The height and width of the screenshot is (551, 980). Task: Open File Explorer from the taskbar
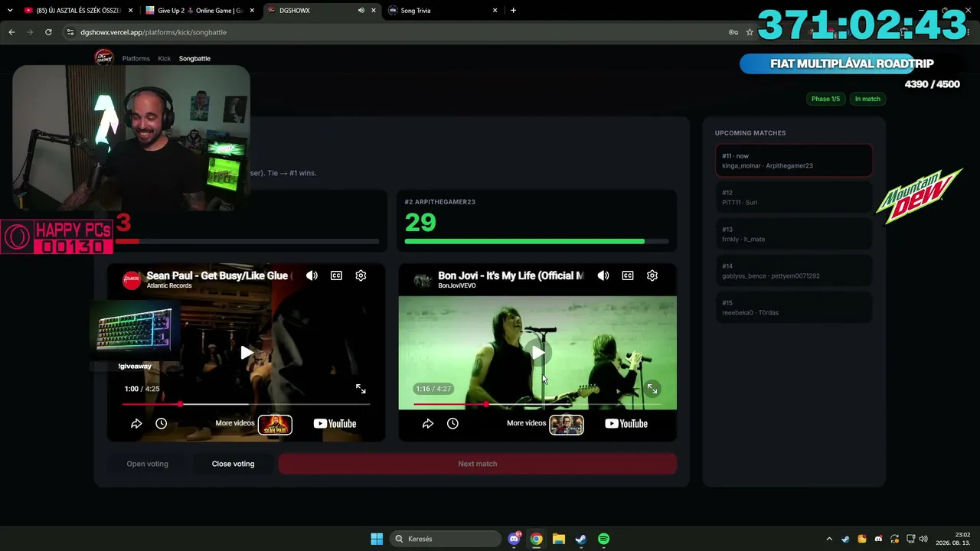[559, 539]
